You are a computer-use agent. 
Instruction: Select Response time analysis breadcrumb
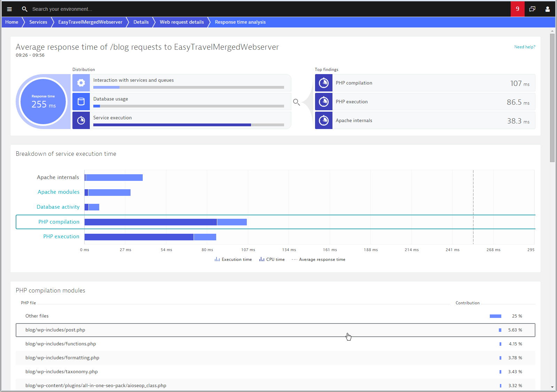pyautogui.click(x=240, y=22)
